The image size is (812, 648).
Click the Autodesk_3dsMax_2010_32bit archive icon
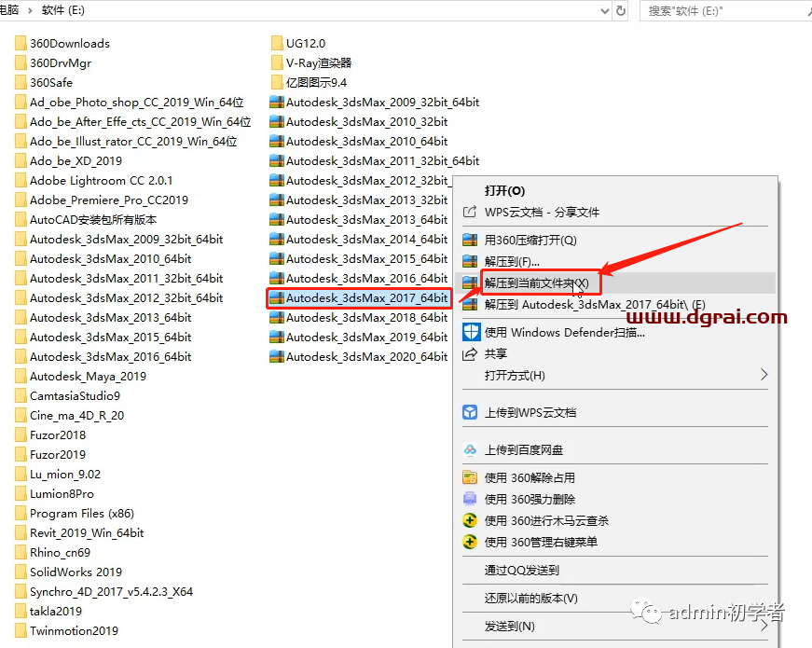277,122
